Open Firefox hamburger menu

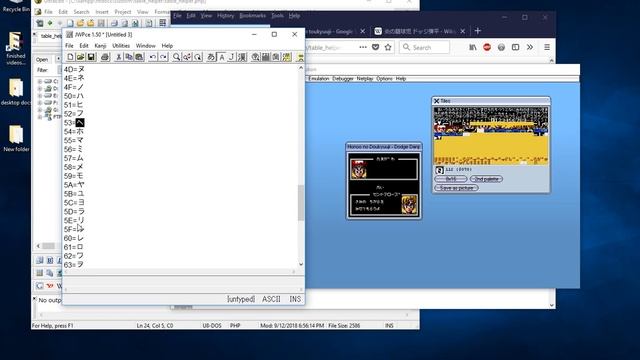coord(547,47)
